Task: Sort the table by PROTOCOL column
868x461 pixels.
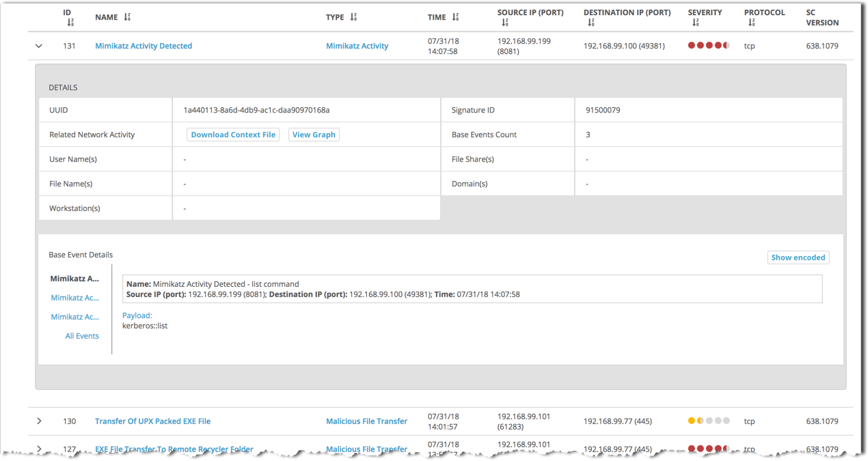Action: [x=751, y=23]
